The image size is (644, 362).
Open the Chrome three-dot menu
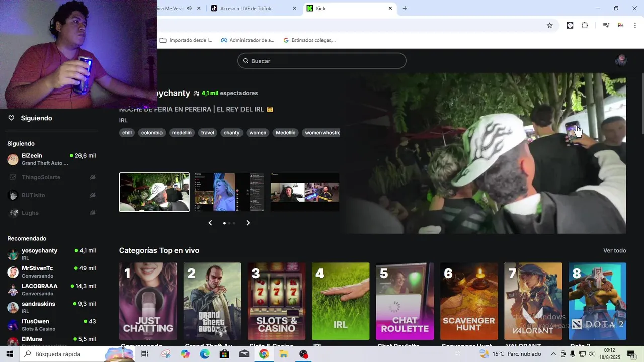pyautogui.click(x=635, y=25)
